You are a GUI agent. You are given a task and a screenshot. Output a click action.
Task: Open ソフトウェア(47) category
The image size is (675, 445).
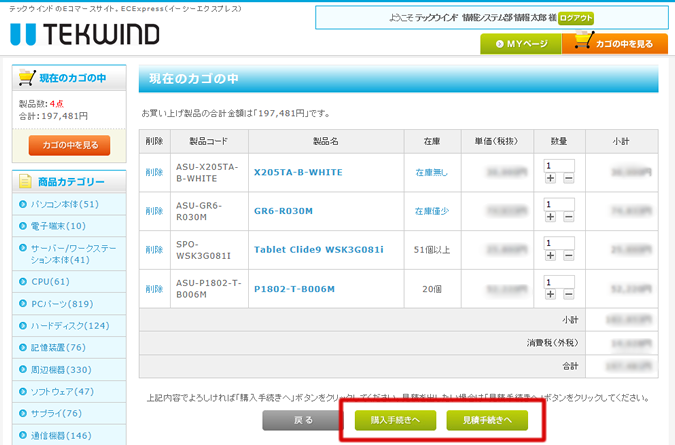tap(62, 392)
